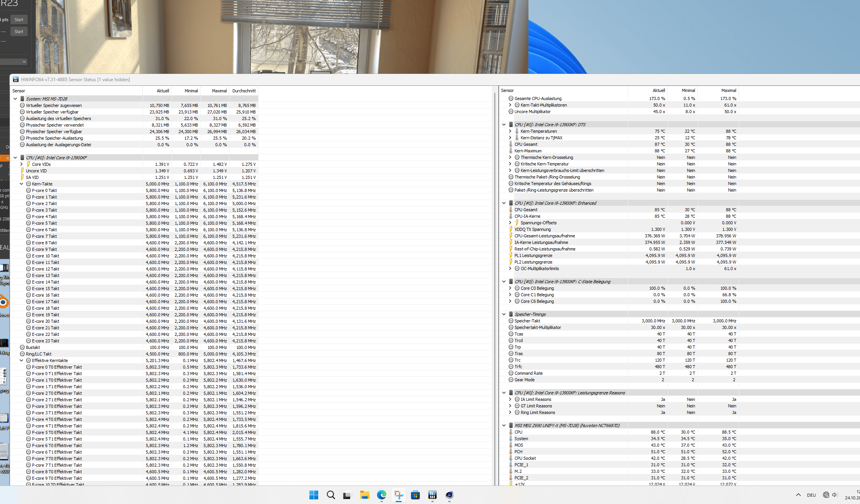Show hidden system tray icons chevron

tap(798, 495)
